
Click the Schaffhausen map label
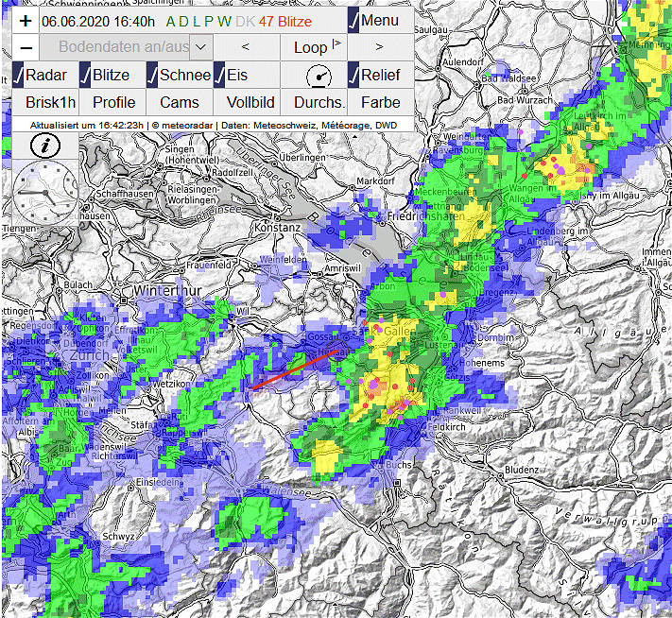pos(125,194)
